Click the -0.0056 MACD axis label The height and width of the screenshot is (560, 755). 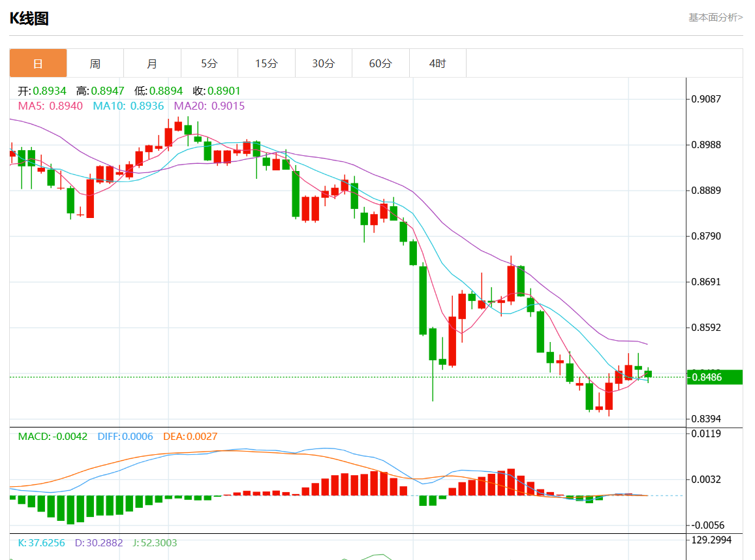[x=708, y=525]
